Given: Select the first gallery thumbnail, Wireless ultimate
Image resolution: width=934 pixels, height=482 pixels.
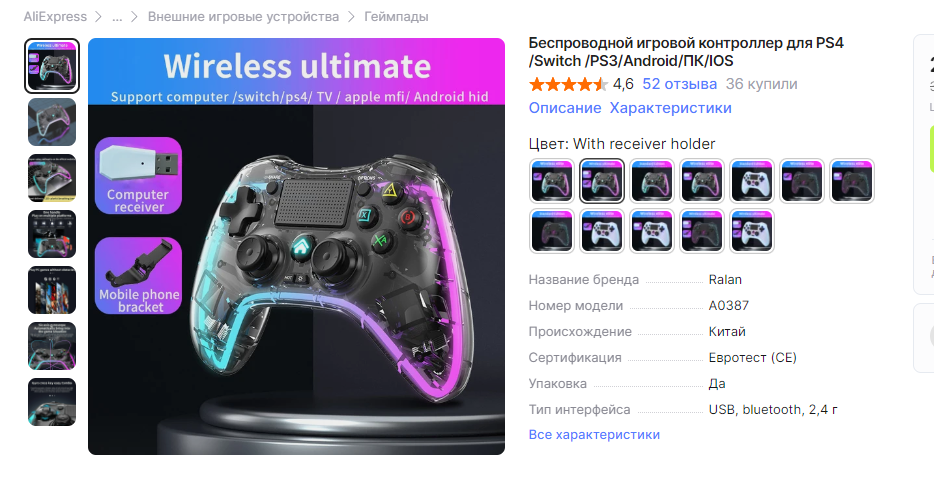Looking at the screenshot, I should coord(52,66).
